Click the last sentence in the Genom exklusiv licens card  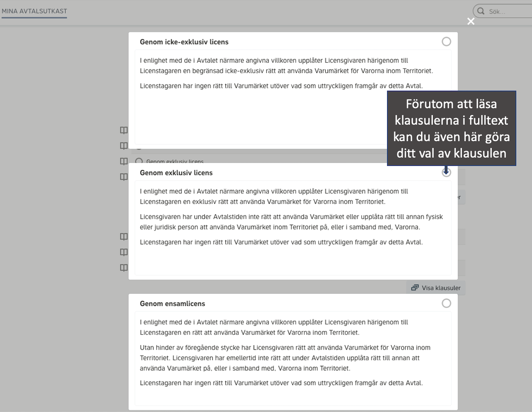click(x=281, y=242)
